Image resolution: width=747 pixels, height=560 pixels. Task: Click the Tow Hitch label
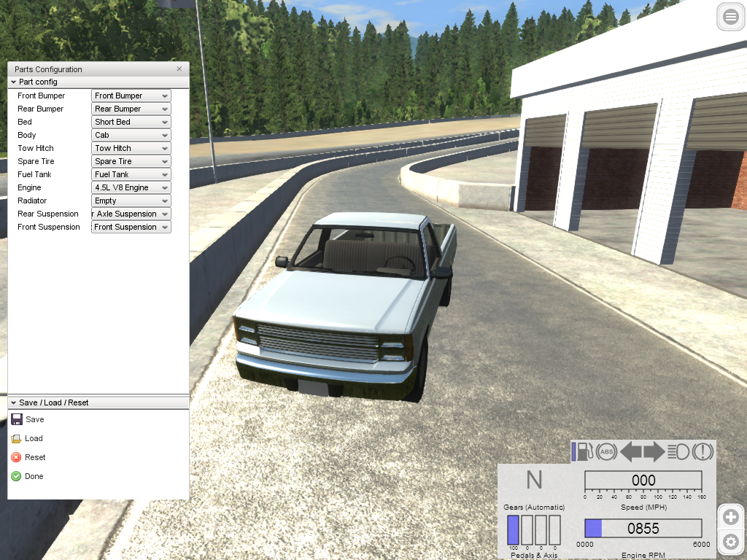pyautogui.click(x=36, y=148)
